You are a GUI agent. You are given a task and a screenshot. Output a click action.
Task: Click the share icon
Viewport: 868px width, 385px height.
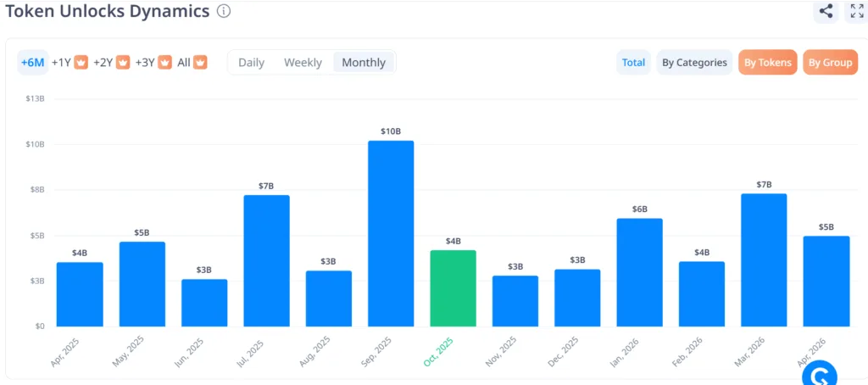click(x=826, y=12)
